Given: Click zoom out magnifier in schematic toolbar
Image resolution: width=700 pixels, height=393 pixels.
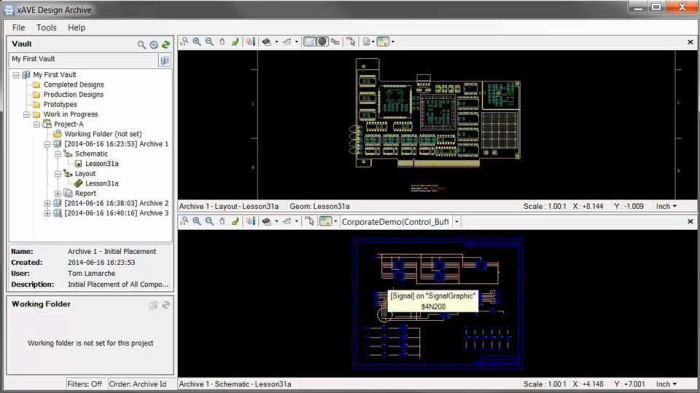Looking at the screenshot, I should tap(209, 222).
